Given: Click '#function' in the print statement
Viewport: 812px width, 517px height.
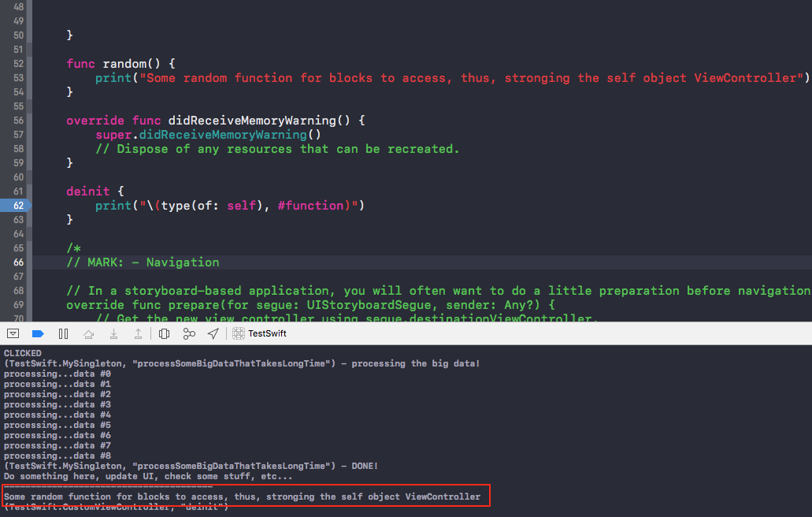Looking at the screenshot, I should pyautogui.click(x=310, y=206).
